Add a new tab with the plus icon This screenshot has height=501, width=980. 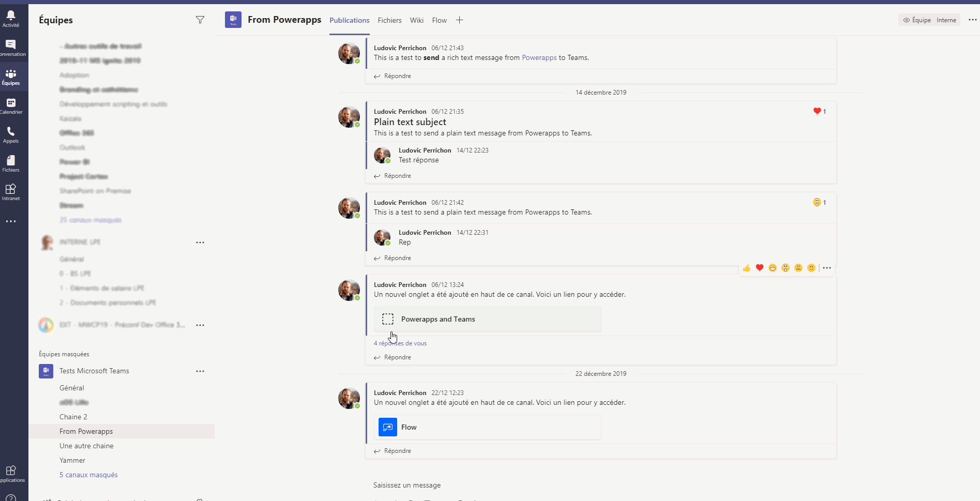click(459, 20)
